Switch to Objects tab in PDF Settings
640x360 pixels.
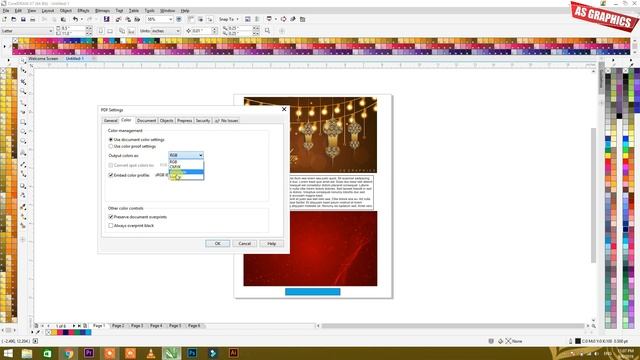point(166,121)
